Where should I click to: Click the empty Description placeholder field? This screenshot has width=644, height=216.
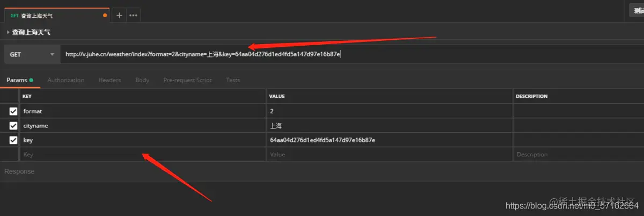579,154
